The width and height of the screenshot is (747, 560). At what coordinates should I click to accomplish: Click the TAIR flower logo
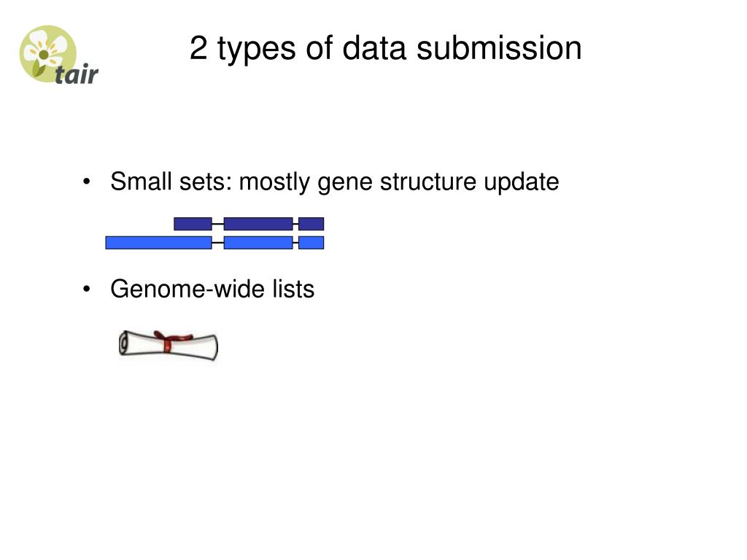click(47, 51)
